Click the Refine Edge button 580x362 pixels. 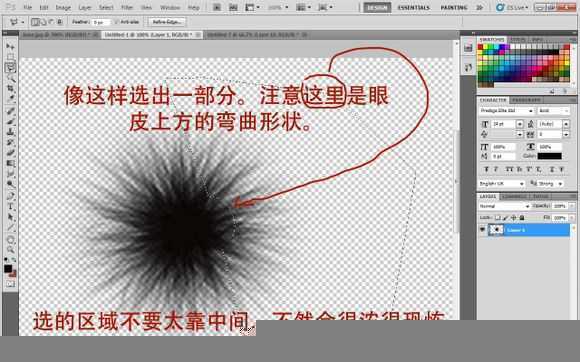click(x=167, y=22)
